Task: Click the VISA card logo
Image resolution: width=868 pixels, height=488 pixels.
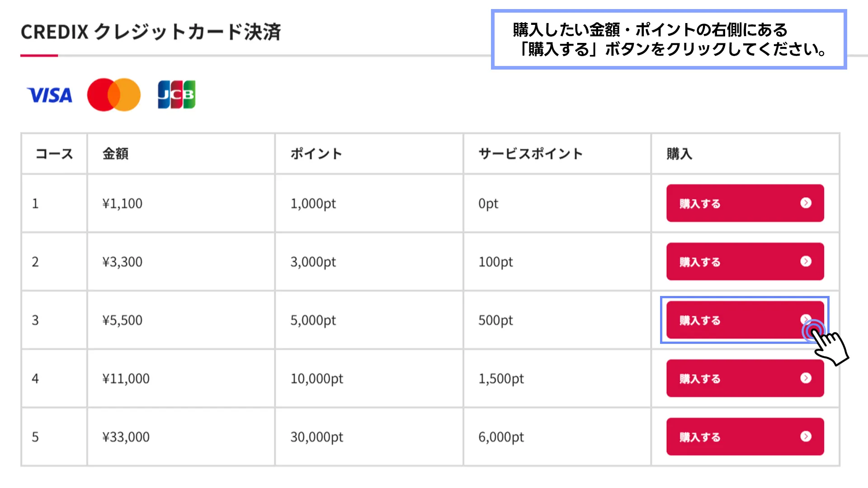Action: point(50,95)
